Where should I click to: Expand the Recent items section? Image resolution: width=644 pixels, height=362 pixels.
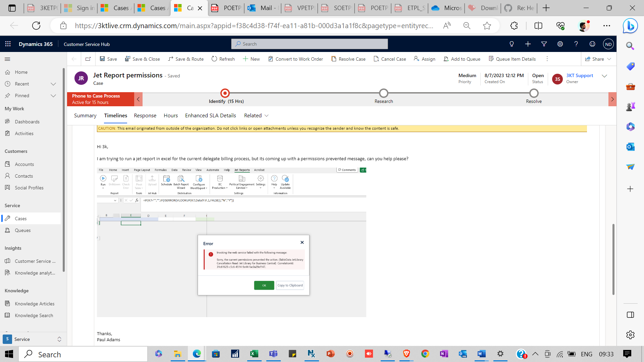click(x=53, y=84)
